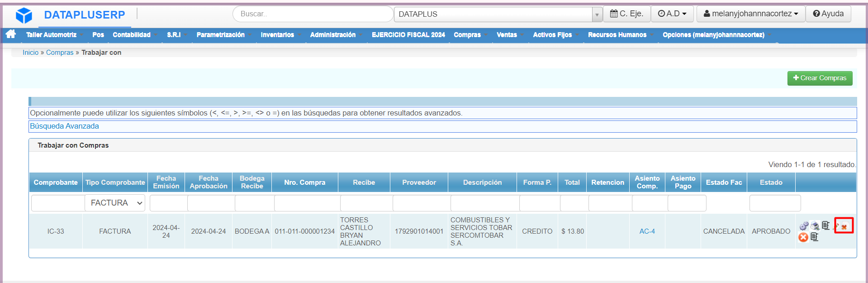Click the Total filter input
Viewport: 868px width, 283px height.
(x=574, y=203)
